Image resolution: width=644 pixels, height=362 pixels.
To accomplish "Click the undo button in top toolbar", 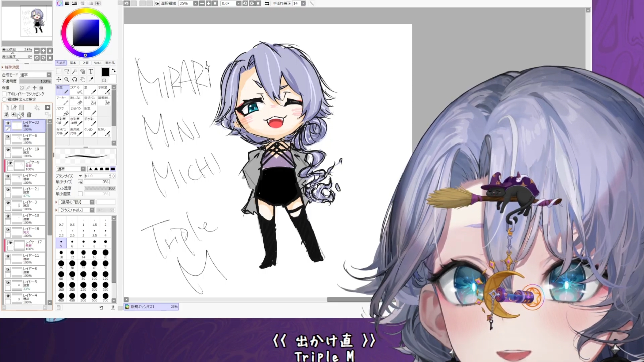I will 126,3.
